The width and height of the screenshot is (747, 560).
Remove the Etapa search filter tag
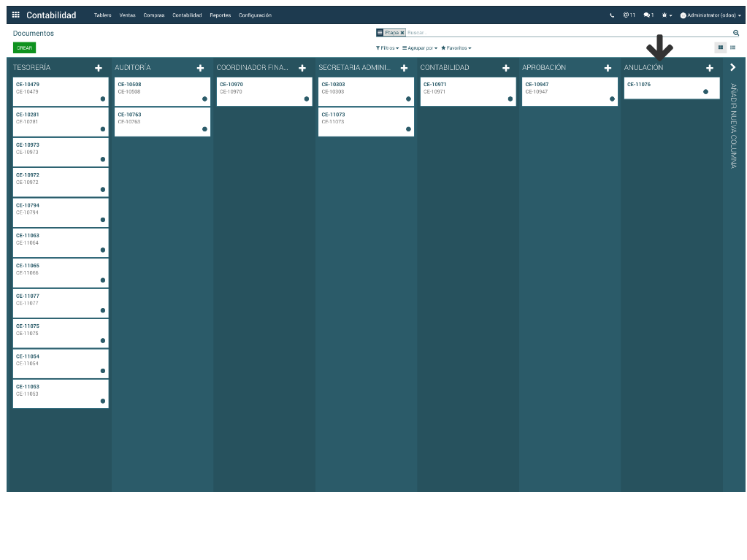(x=402, y=33)
